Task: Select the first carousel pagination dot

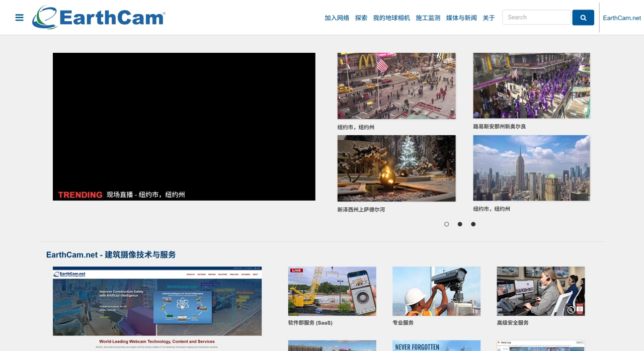Action: (446, 224)
